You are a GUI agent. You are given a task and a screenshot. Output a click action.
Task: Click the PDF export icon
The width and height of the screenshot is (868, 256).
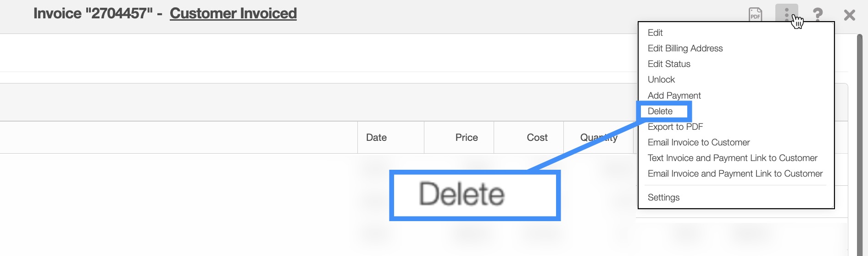coord(755,15)
